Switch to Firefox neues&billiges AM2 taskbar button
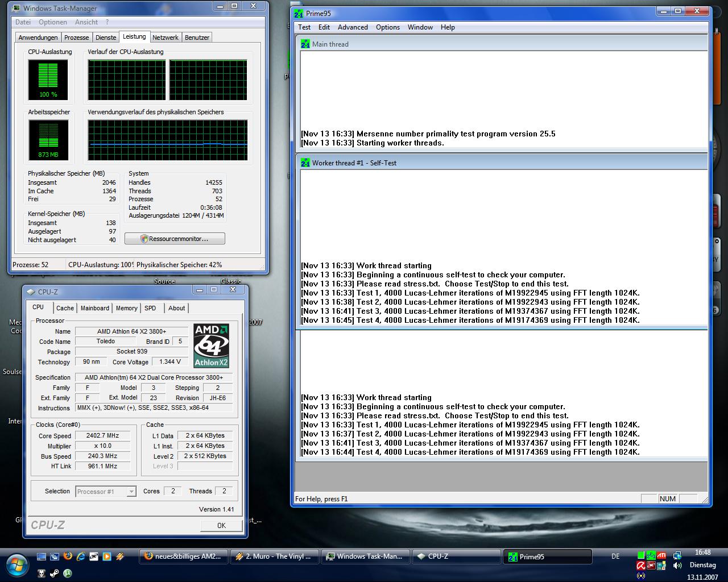 (x=183, y=556)
